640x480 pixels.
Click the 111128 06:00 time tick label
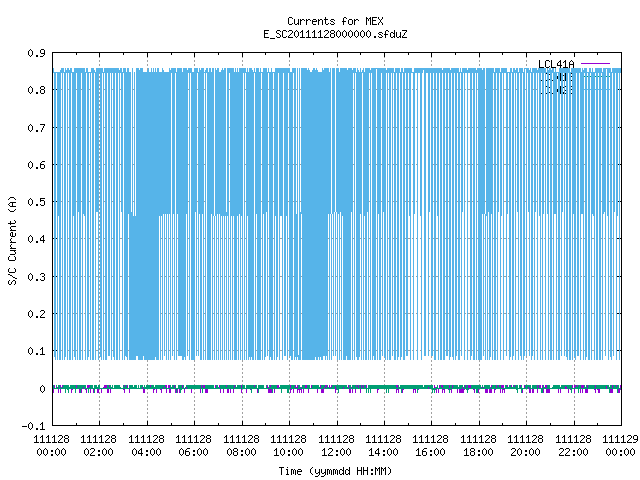[x=193, y=446]
